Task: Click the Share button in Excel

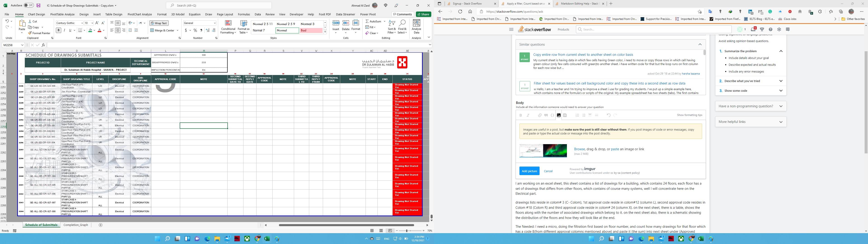Action: [423, 14]
